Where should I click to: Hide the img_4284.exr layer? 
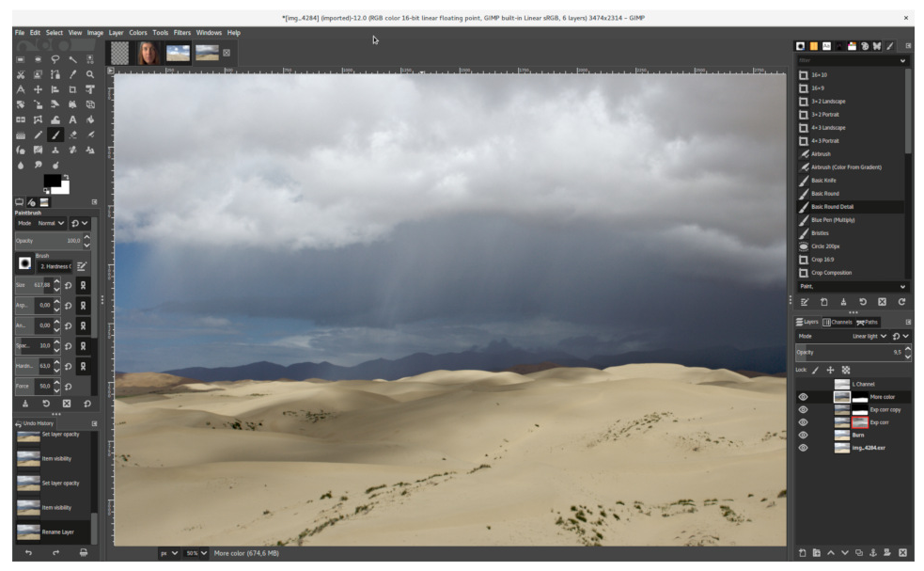coord(803,449)
